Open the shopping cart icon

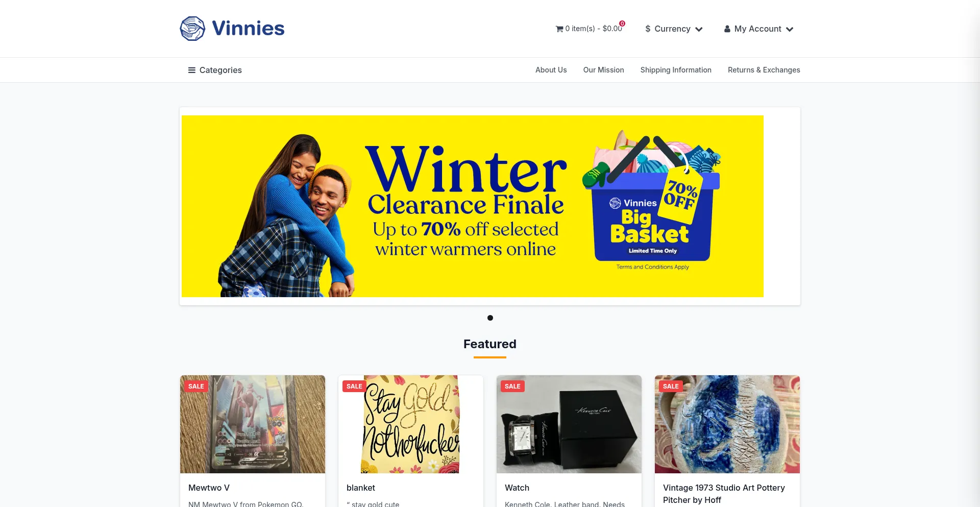(559, 29)
